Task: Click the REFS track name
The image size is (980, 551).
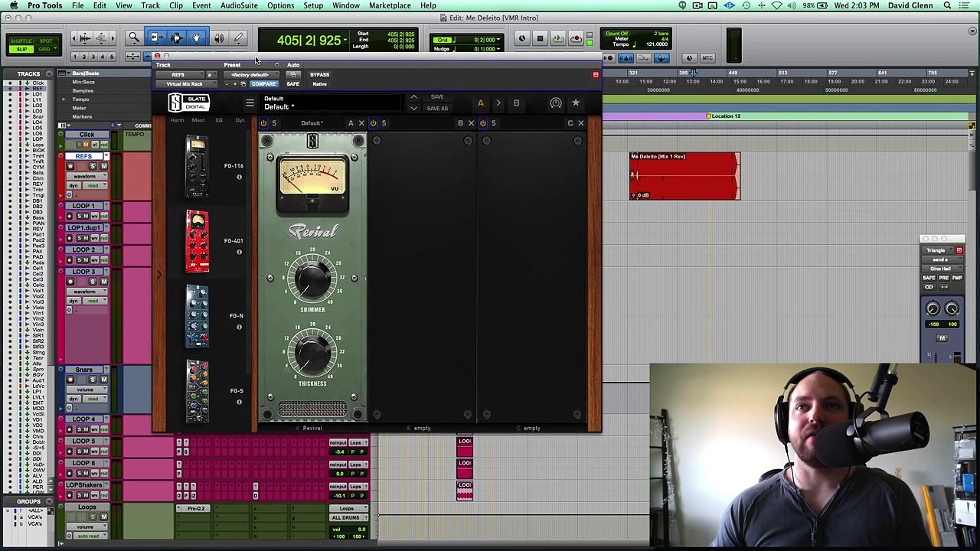Action: pos(84,156)
